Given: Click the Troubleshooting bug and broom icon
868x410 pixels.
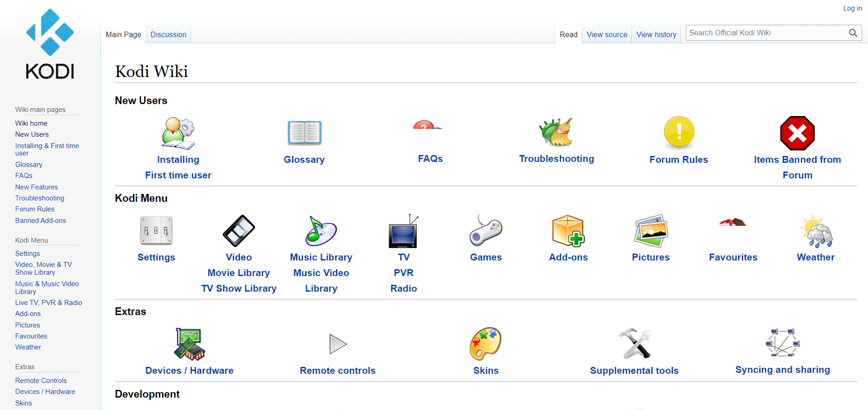Looking at the screenshot, I should (x=556, y=132).
